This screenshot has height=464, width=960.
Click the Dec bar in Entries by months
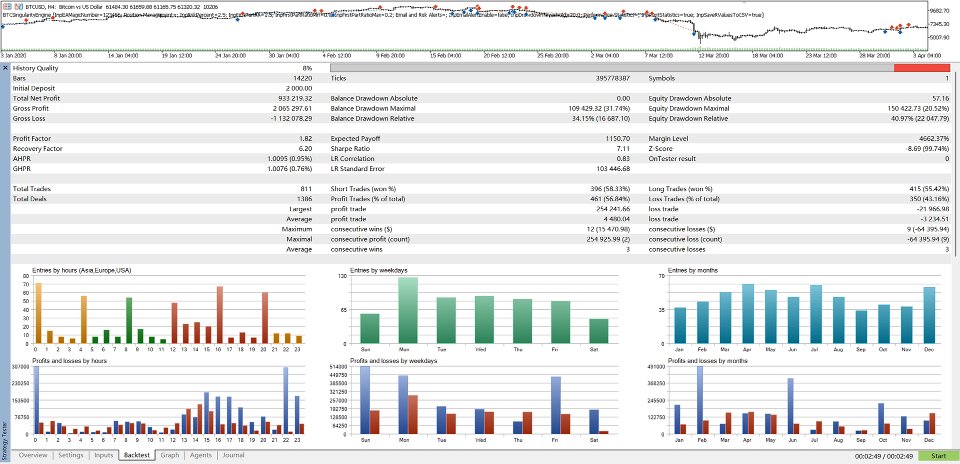point(929,315)
